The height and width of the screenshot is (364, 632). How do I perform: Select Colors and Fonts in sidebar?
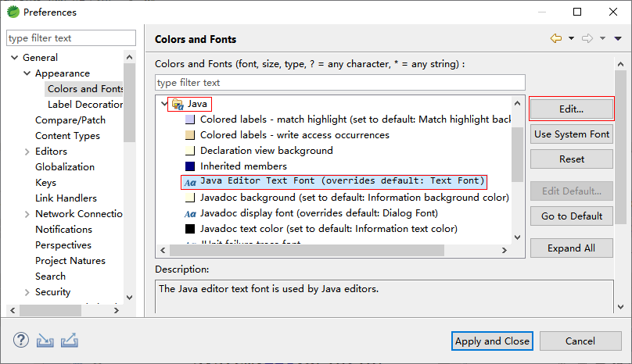click(85, 89)
